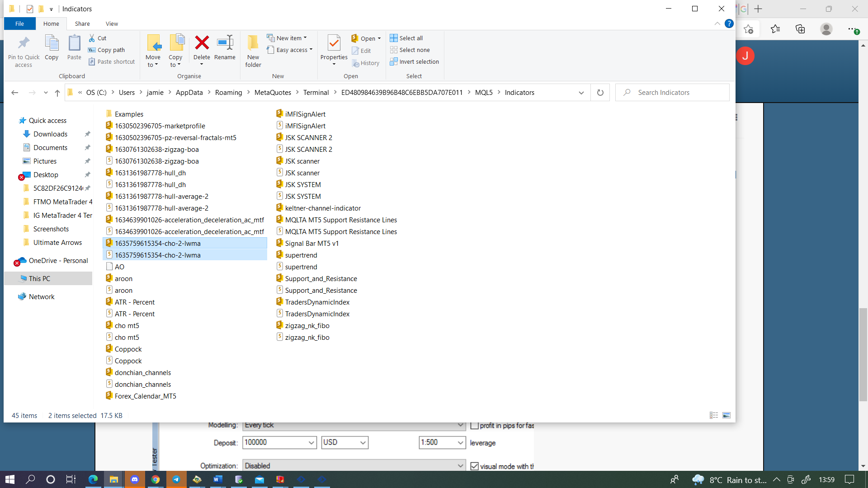Click Copy path in the ribbon

click(x=107, y=50)
